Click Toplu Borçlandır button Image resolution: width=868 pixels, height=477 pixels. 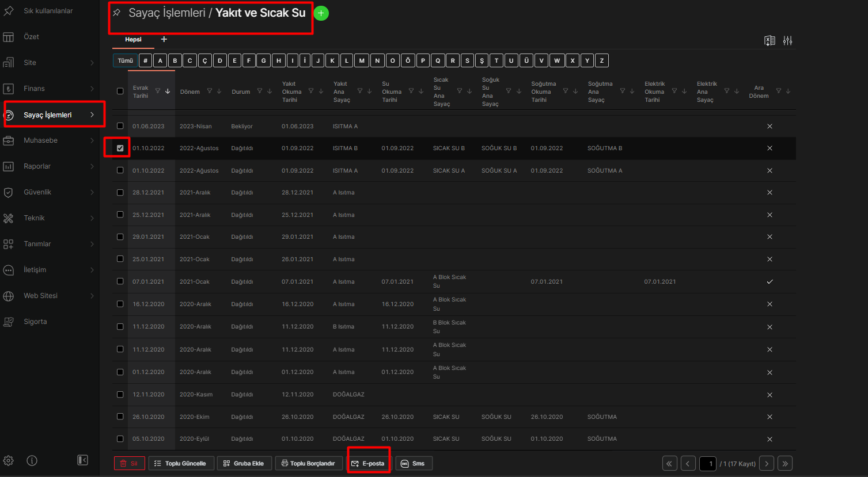pos(309,464)
